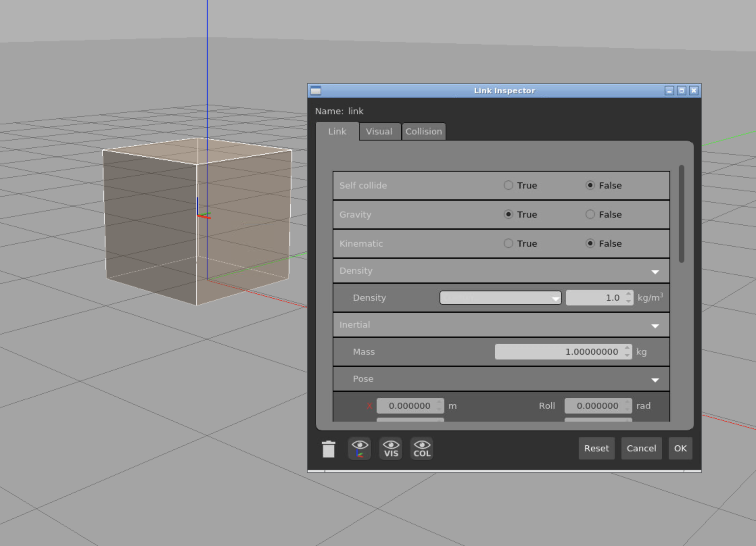756x546 pixels.
Task: Click the Link Inspector title bar
Action: 504,91
